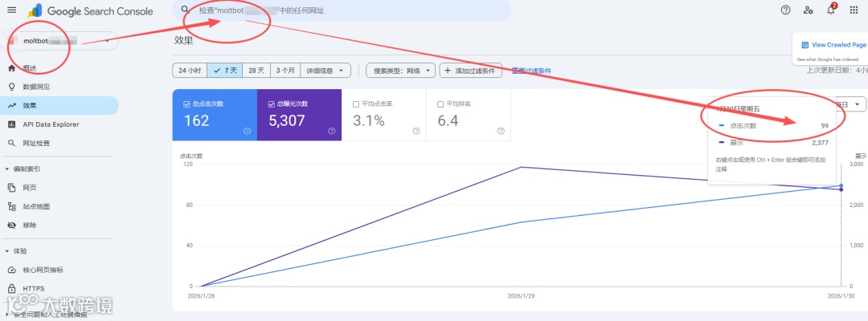Viewport: 868px width, 321px height.
Task: Click help icon on 总点击次数 card
Action: coord(247,131)
